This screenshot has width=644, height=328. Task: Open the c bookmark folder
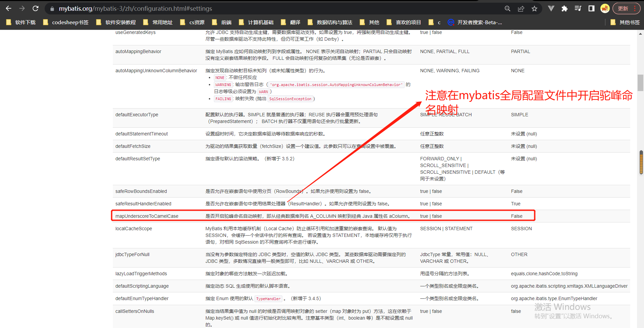(x=435, y=22)
